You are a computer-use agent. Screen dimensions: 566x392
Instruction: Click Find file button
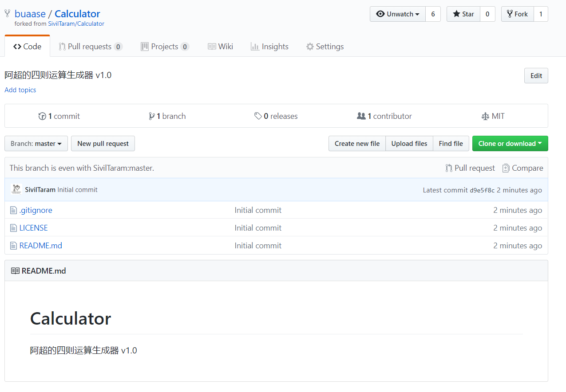(x=451, y=144)
